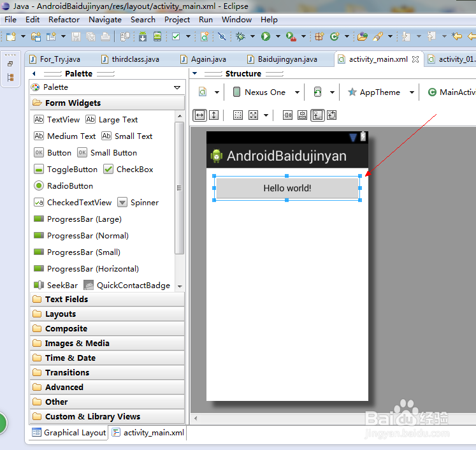Click the Back navigation arrow icon
This screenshot has width=476, height=450.
click(457, 37)
